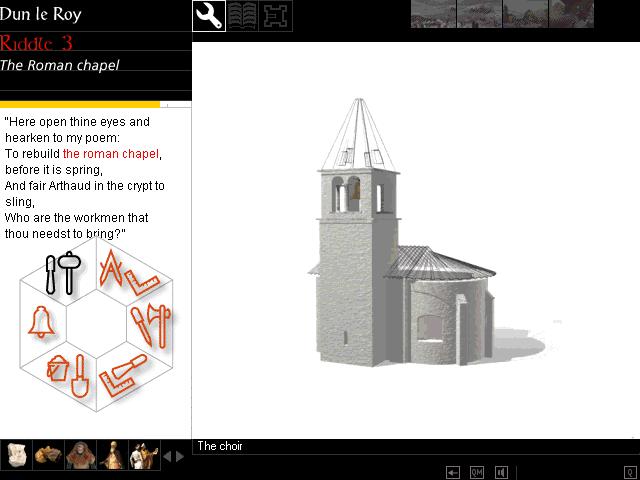This screenshot has height=480, width=640.
Task: Click 'The choir' caption text
Action: click(220, 446)
